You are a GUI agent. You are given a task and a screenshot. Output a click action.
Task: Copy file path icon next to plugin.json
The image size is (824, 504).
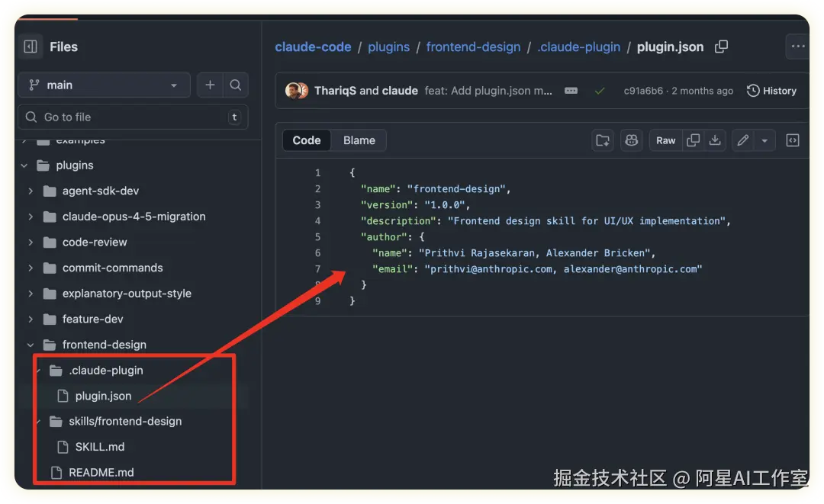click(722, 47)
